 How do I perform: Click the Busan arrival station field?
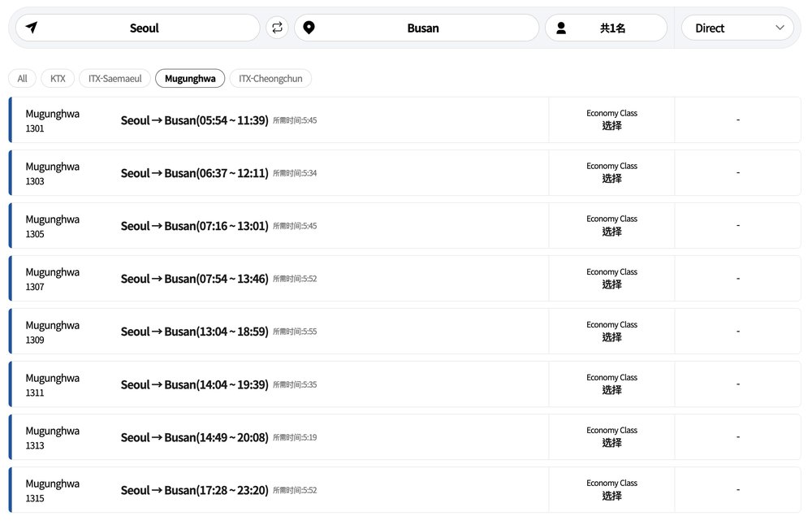click(x=422, y=28)
